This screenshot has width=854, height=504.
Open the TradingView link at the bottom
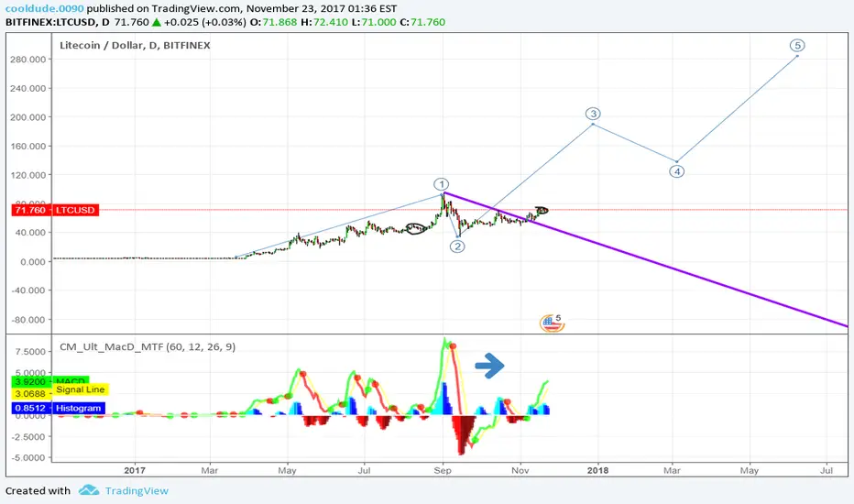137,491
